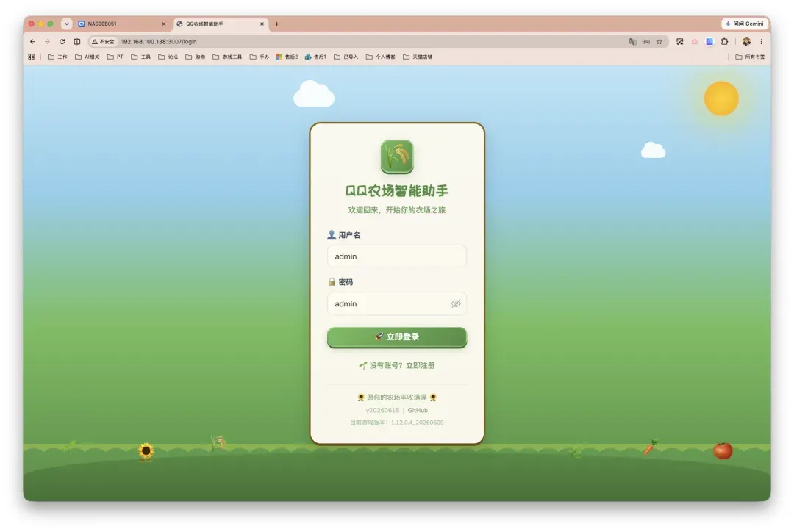Open the 购物 bookmark folder
The width and height of the screenshot is (794, 532).
pyautogui.click(x=196, y=57)
